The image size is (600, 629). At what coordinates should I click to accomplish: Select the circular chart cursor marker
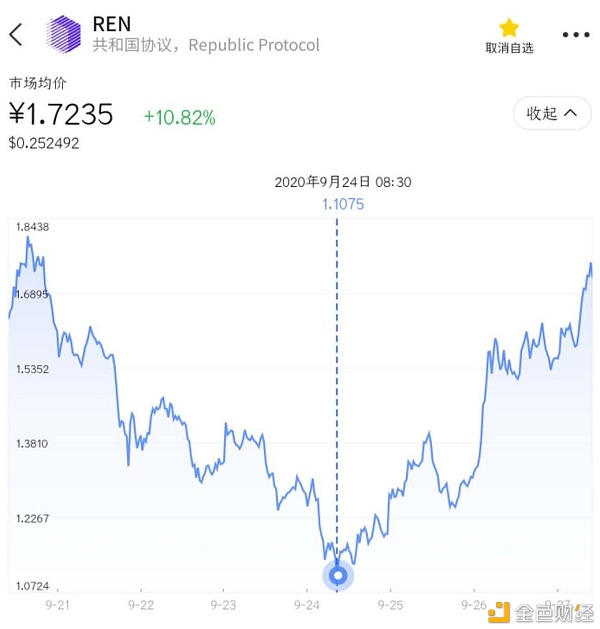tap(338, 576)
